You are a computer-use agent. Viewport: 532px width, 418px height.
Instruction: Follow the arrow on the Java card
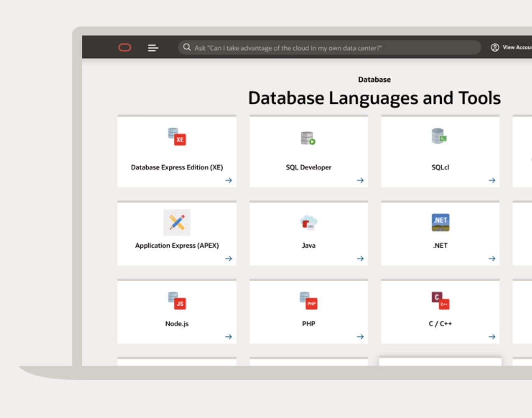[x=360, y=258]
